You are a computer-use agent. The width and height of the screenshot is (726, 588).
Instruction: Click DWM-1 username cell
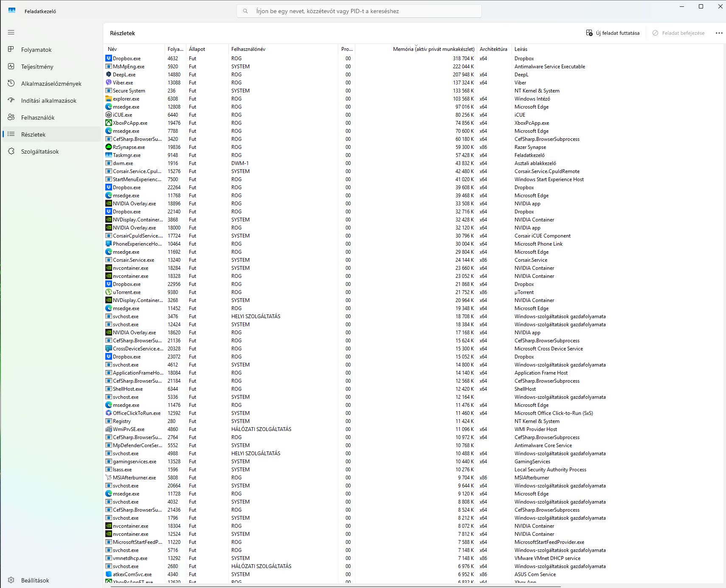pyautogui.click(x=240, y=163)
